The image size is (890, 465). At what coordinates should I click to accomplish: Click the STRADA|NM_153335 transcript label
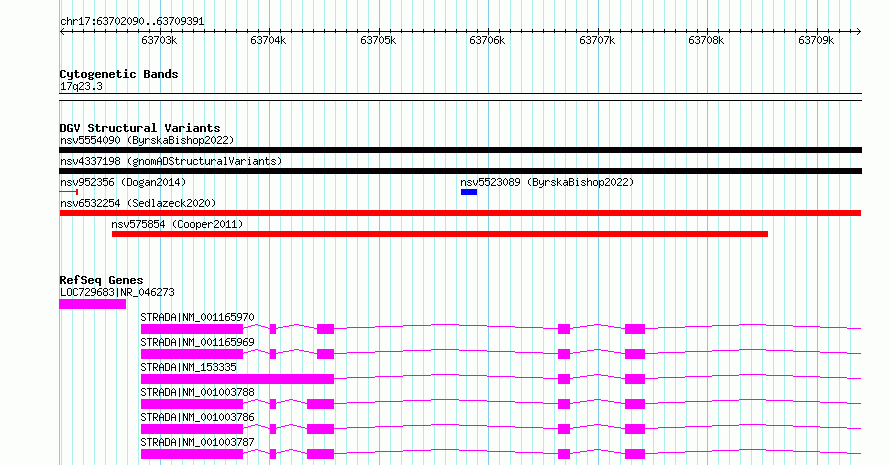[188, 367]
